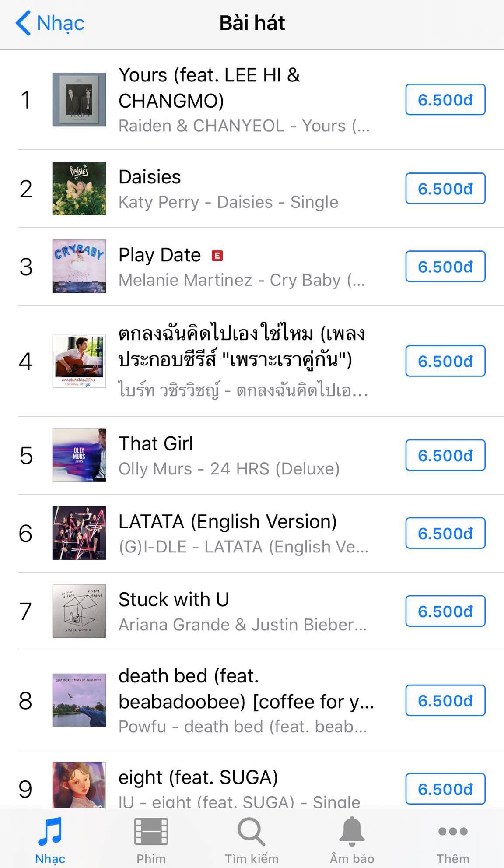Tap the explicit E badge on Play Date
This screenshot has height=868, width=504.
click(217, 255)
